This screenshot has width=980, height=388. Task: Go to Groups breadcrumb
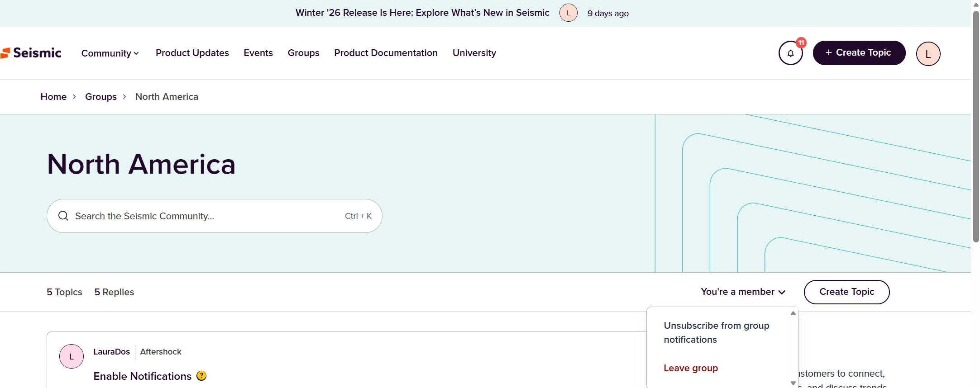pyautogui.click(x=101, y=97)
